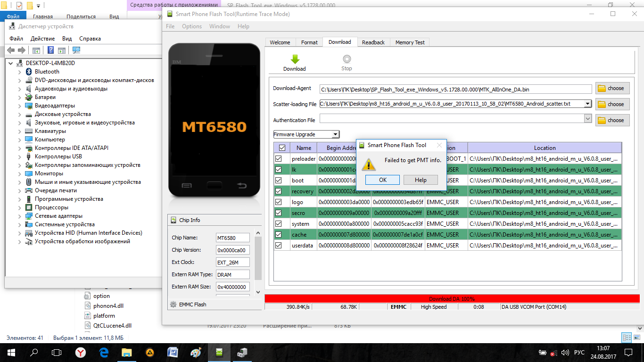Click the green Download arrow icon
Viewport: 644px width, 362px height.
(295, 59)
